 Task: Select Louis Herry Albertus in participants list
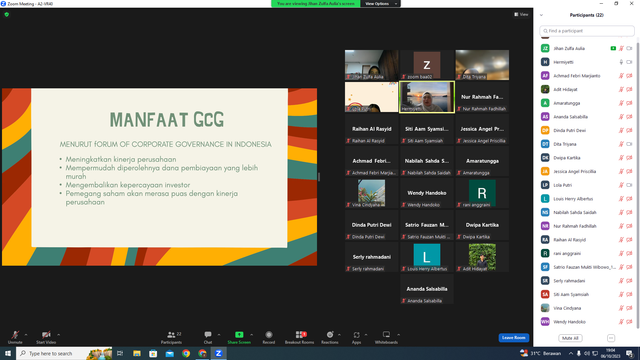[x=587, y=199]
